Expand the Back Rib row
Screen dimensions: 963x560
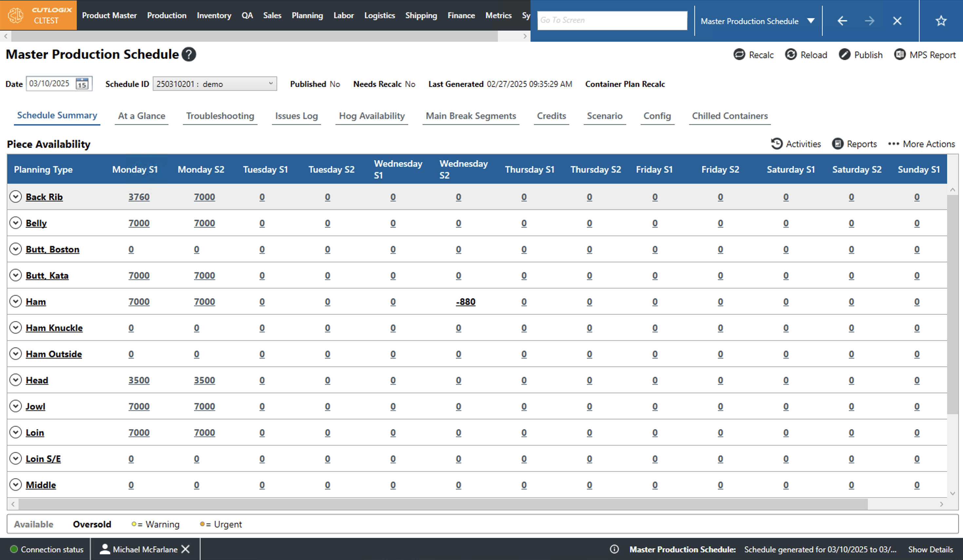[15, 197]
